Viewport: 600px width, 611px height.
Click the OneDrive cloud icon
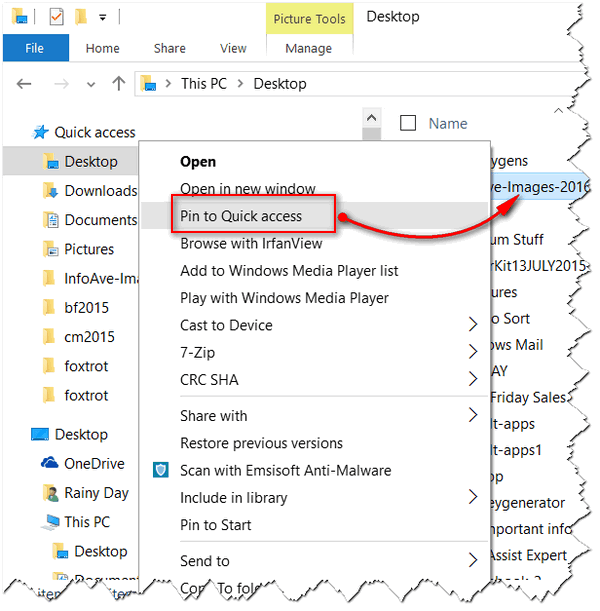click(x=49, y=463)
